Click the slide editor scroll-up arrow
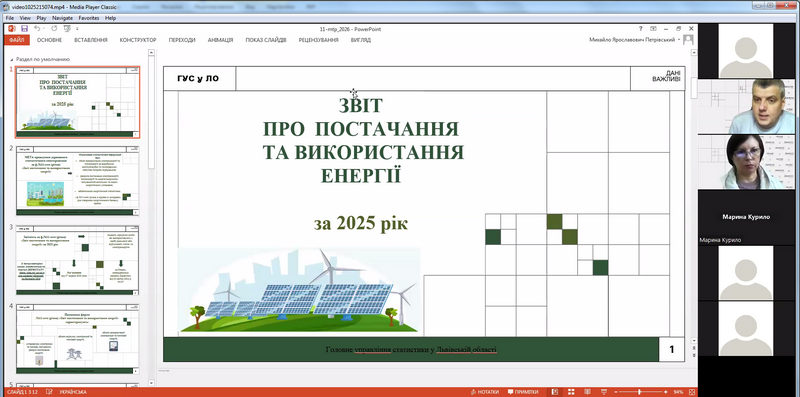The width and height of the screenshot is (800, 397). 694,53
